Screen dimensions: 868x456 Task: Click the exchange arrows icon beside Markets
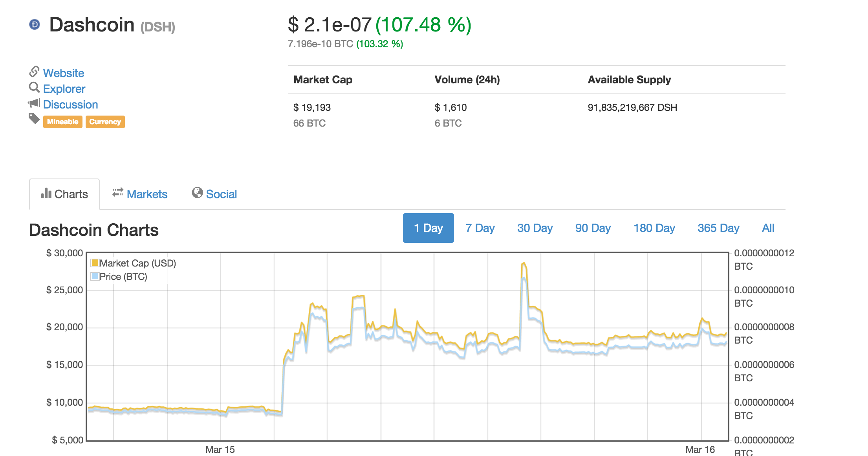(118, 192)
